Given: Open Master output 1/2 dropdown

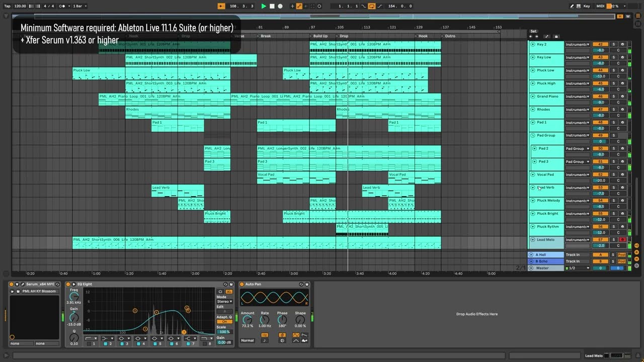Looking at the screenshot, I should coord(578,268).
